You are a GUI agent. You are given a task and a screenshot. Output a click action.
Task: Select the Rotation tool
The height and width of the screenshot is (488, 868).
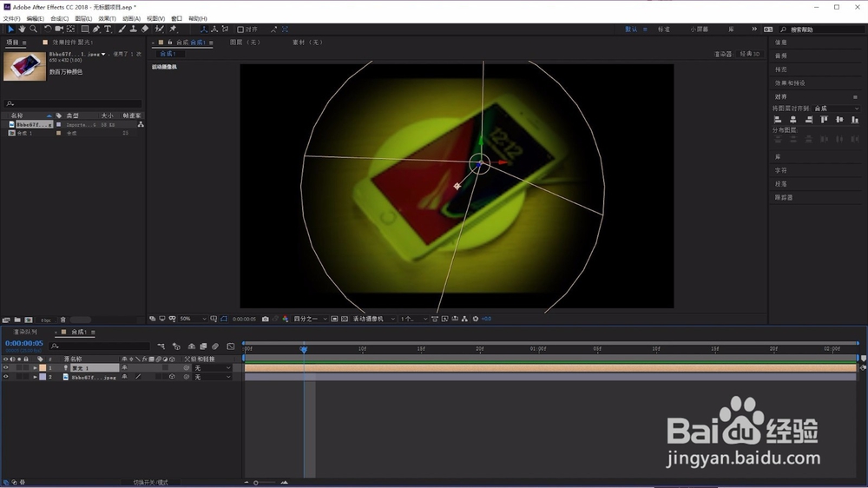[x=48, y=29]
